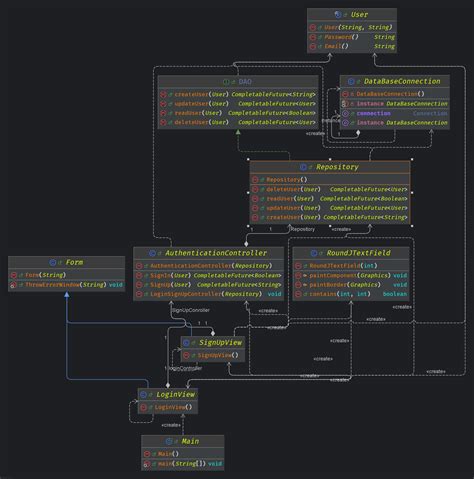Click the Repository class icon in header
This screenshot has height=479, width=474.
pos(303,167)
